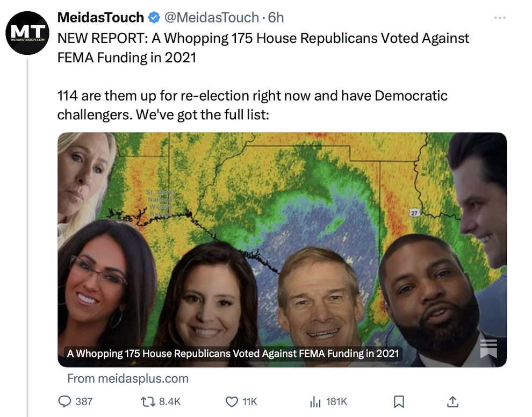Screen dimensions: 532x417
Task: Like the tweet with the heart icon
Action: [232, 401]
